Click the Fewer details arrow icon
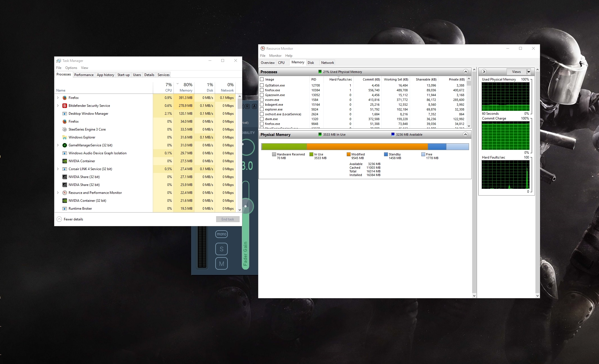 (59, 219)
